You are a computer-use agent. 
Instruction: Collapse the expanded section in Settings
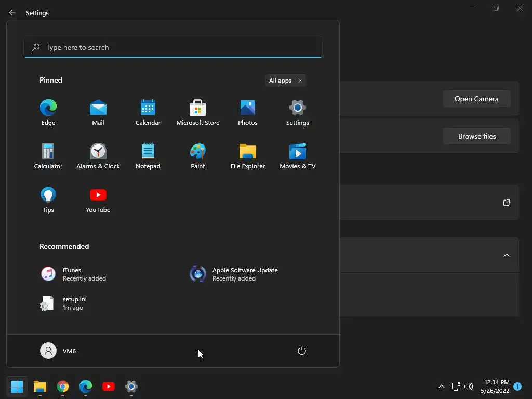(506, 255)
